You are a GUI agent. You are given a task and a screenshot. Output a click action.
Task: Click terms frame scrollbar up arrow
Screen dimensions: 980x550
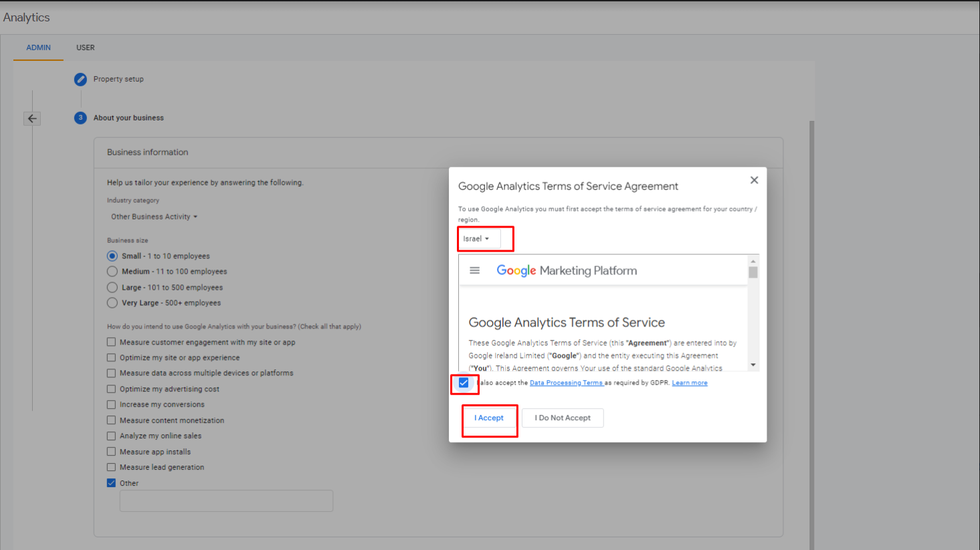point(753,261)
